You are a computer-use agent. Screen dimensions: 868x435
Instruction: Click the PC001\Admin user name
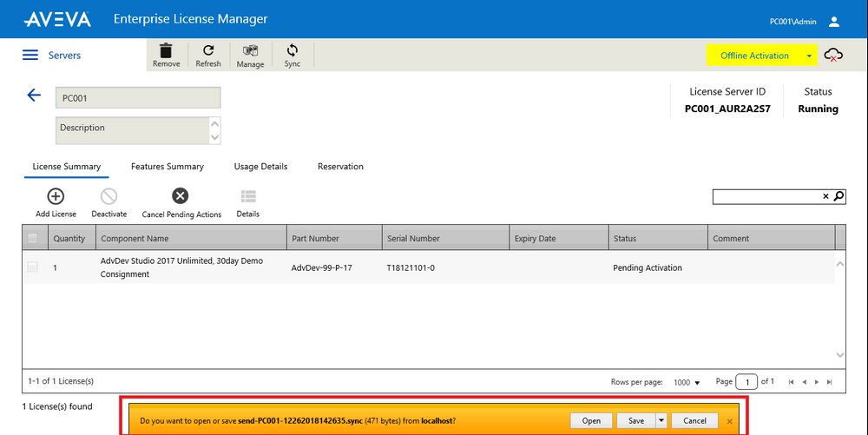pyautogui.click(x=792, y=22)
